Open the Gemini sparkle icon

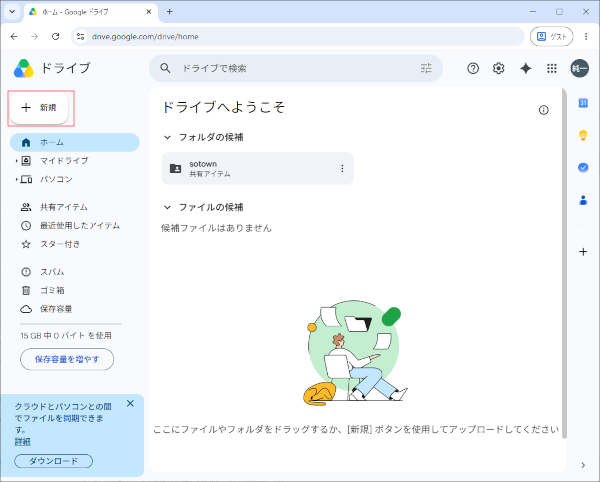point(526,68)
